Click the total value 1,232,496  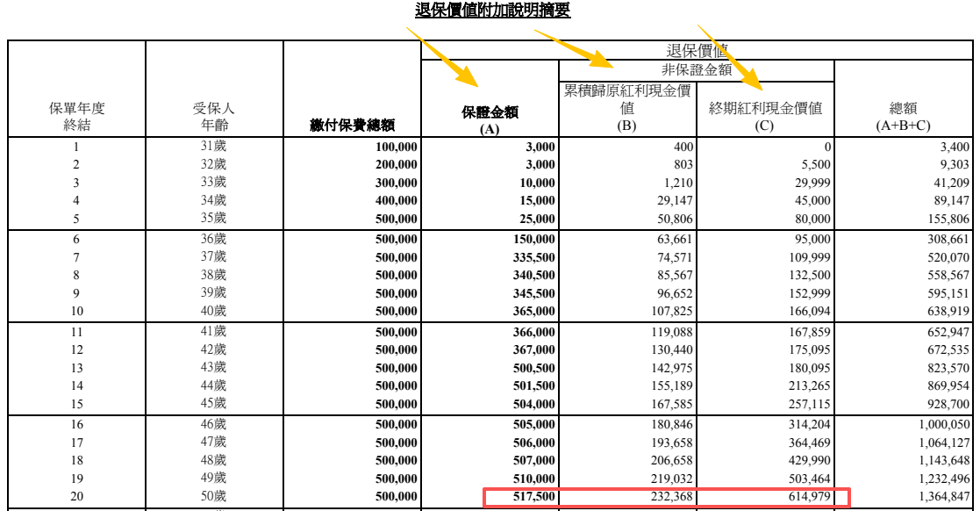point(944,479)
